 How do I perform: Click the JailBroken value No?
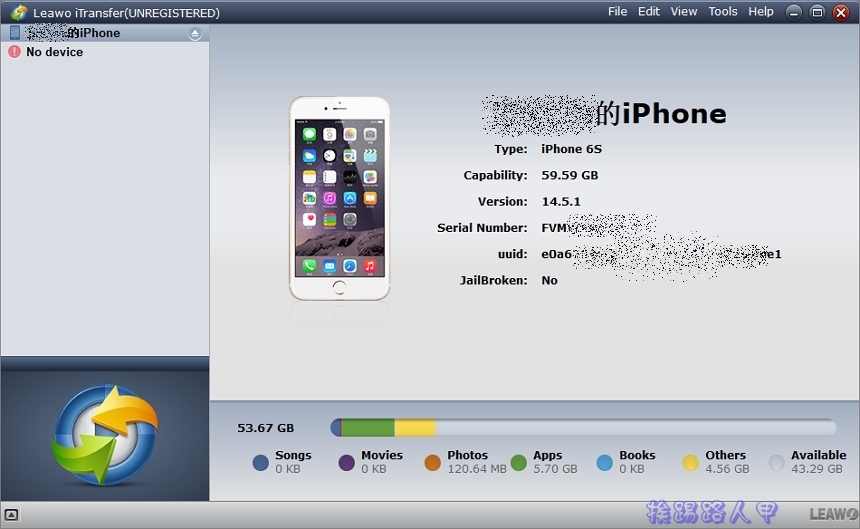pos(550,281)
